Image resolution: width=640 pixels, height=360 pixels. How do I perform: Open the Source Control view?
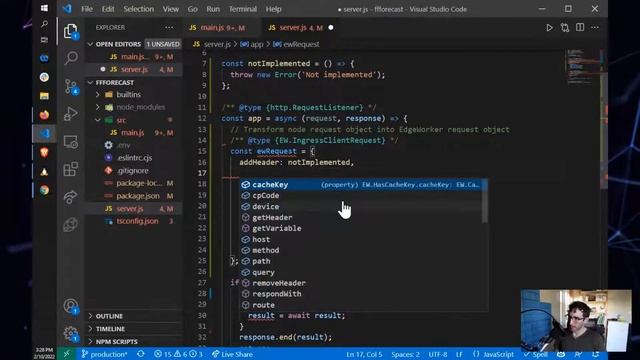coord(71,87)
